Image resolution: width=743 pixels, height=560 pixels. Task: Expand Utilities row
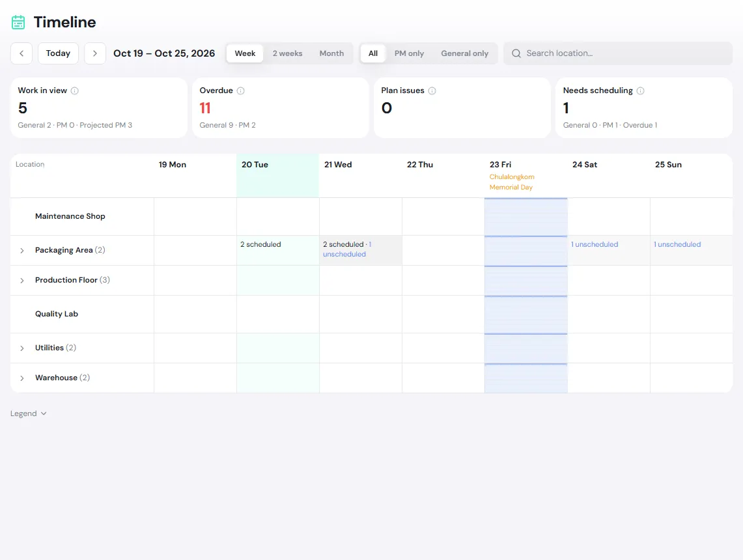[x=21, y=348]
